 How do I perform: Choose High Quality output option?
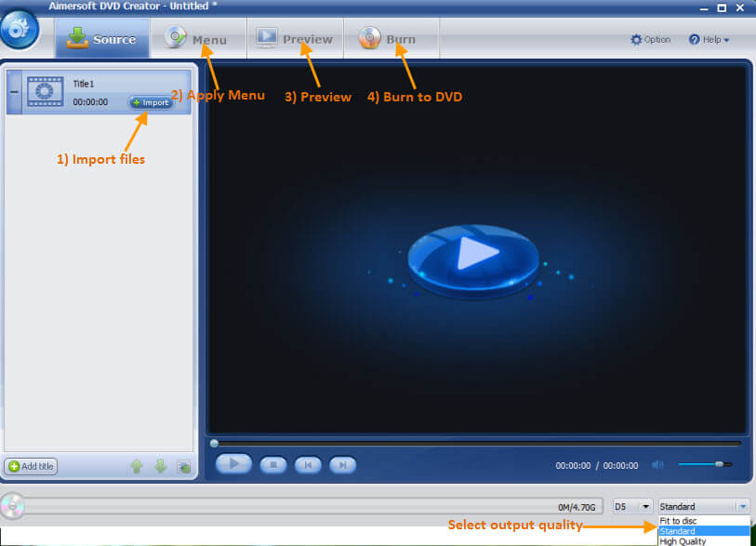[704, 541]
